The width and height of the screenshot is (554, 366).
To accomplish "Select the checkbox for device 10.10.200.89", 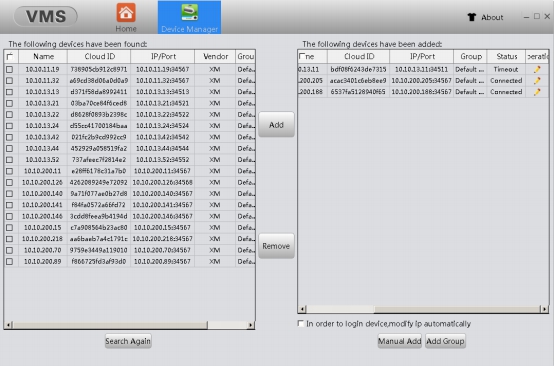I will [10, 261].
